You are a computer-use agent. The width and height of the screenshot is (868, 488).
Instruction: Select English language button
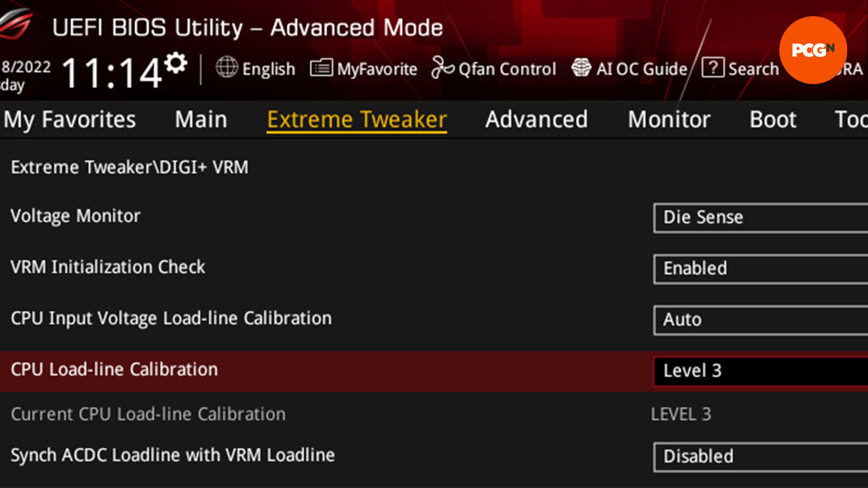pos(255,69)
